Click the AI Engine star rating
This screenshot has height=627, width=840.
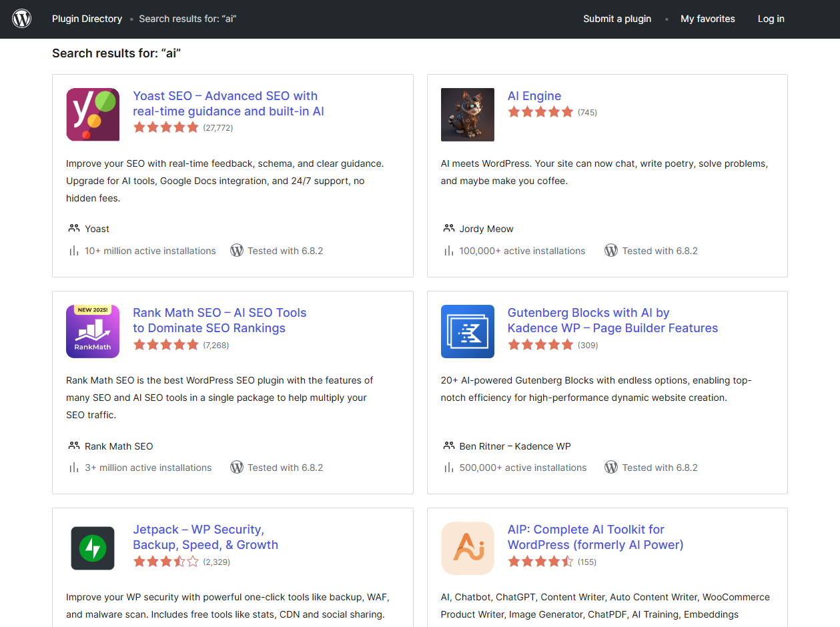tap(540, 112)
